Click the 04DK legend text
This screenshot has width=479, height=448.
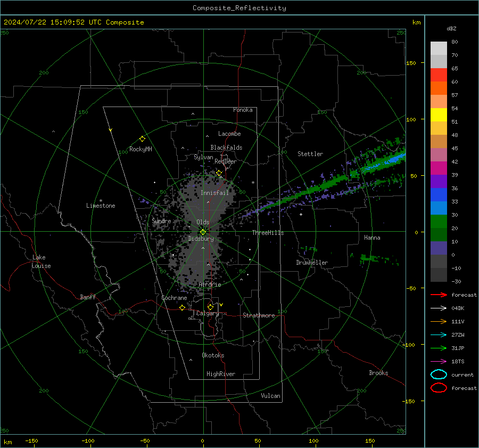pos(458,308)
